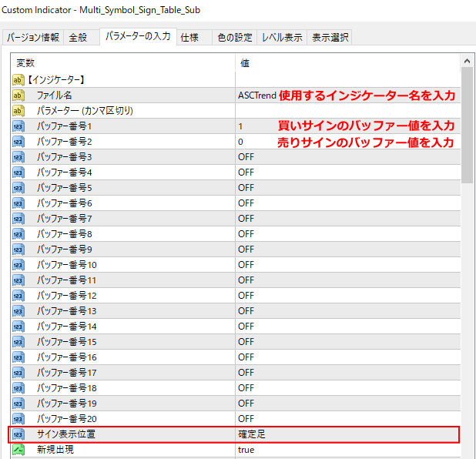Switch to the 色の設定 tab
The height and width of the screenshot is (459, 476).
point(235,37)
